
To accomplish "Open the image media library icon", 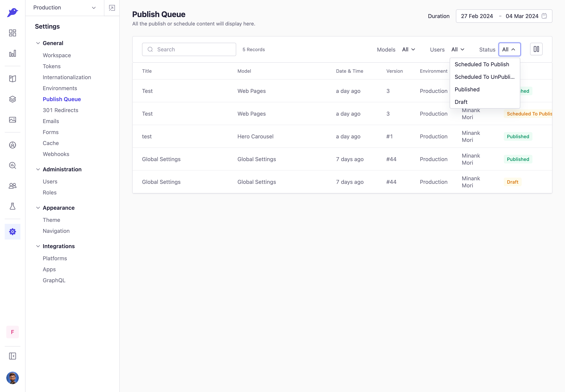I will [13, 120].
